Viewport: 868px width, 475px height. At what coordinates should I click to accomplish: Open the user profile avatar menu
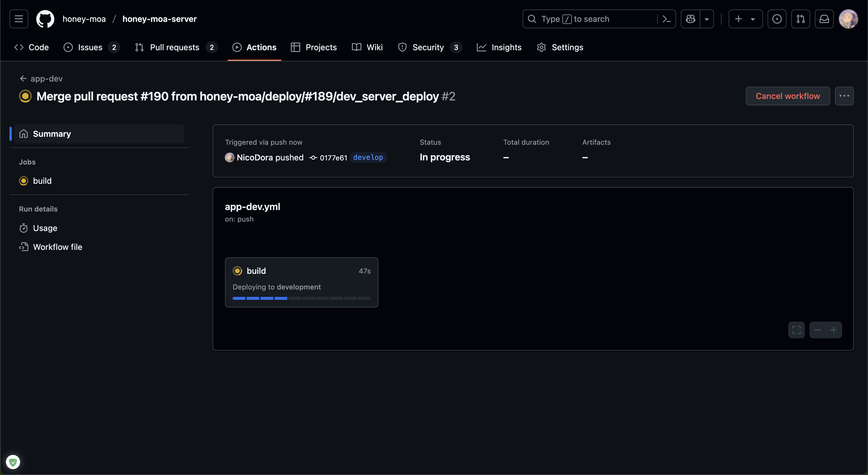click(849, 19)
